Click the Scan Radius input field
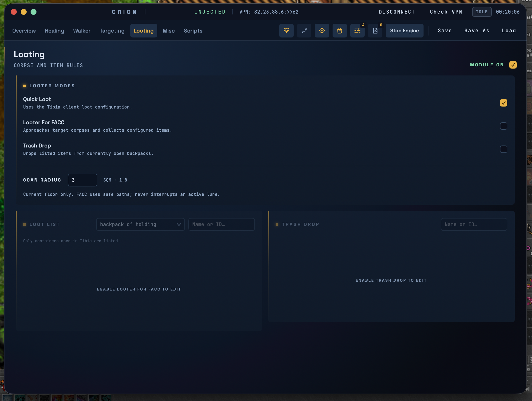 pyautogui.click(x=83, y=180)
